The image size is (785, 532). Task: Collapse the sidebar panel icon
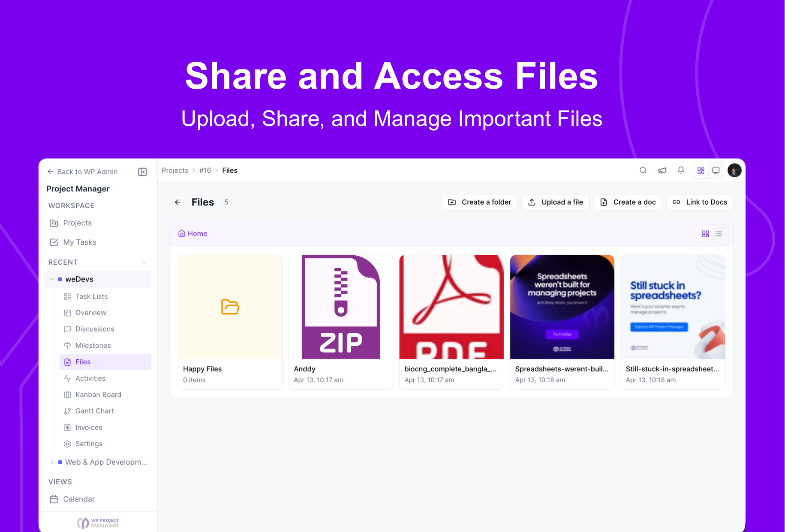coord(142,172)
